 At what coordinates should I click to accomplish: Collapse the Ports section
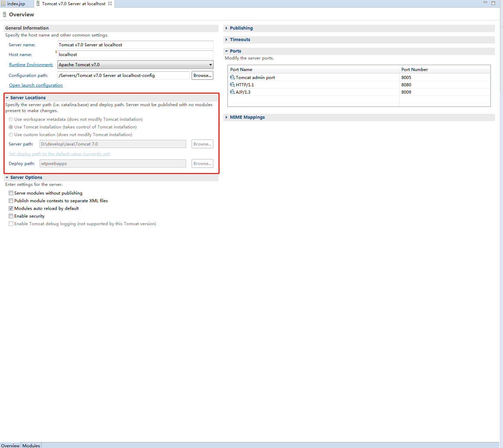226,51
